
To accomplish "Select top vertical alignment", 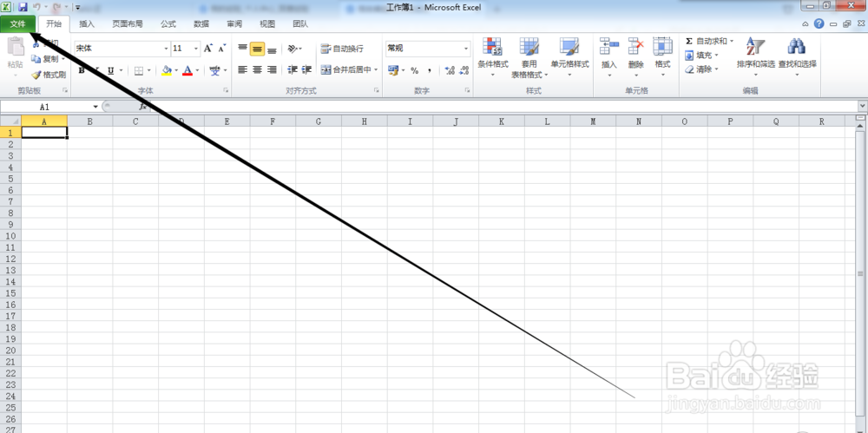I will point(242,49).
